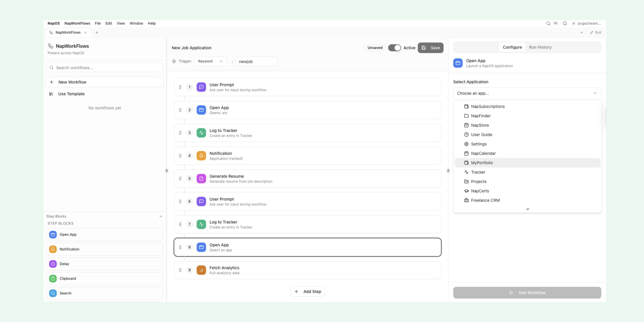Select the Search step block
This screenshot has width=644, height=322.
click(x=104, y=293)
